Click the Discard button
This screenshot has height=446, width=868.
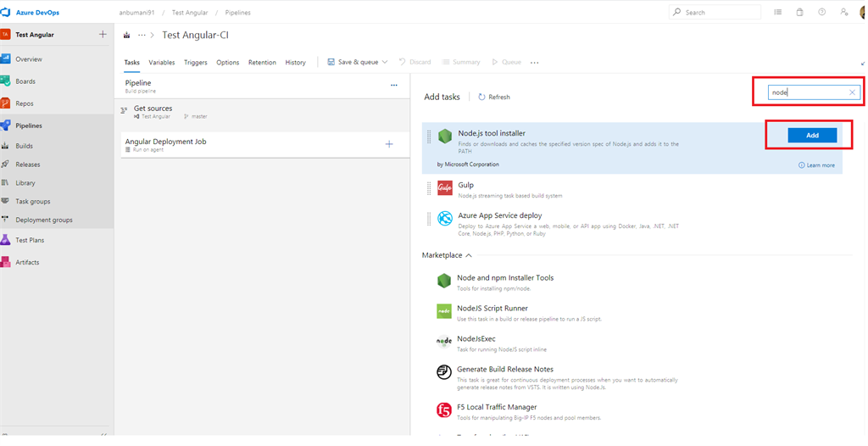pyautogui.click(x=415, y=62)
